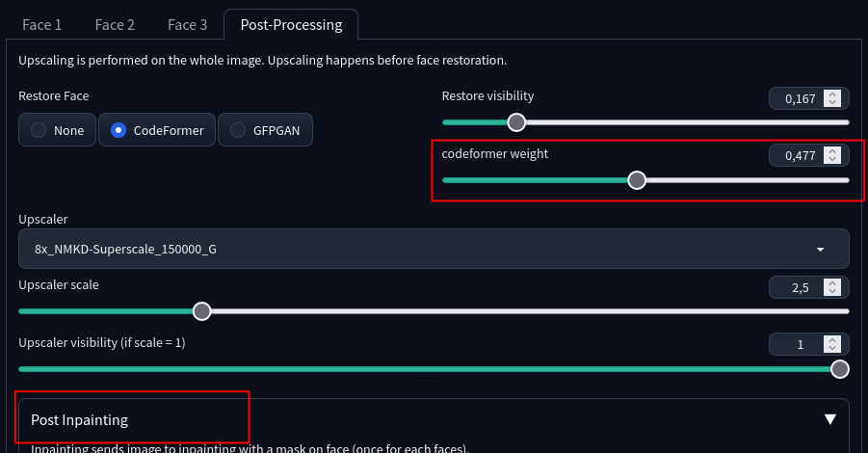Decrease Upscaler scale using down arrow

pyautogui.click(x=832, y=291)
